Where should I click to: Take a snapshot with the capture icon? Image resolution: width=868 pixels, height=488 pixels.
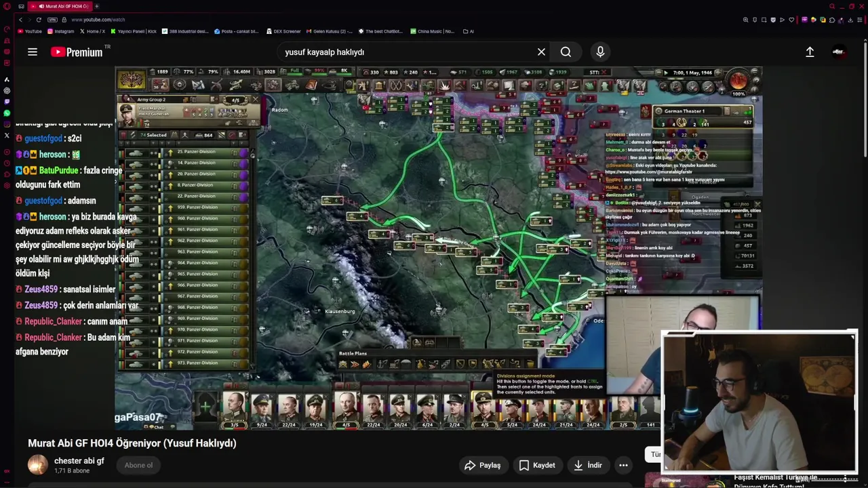764,20
